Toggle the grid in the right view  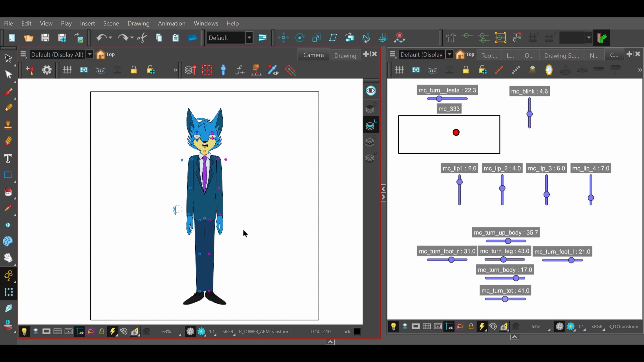(x=399, y=70)
